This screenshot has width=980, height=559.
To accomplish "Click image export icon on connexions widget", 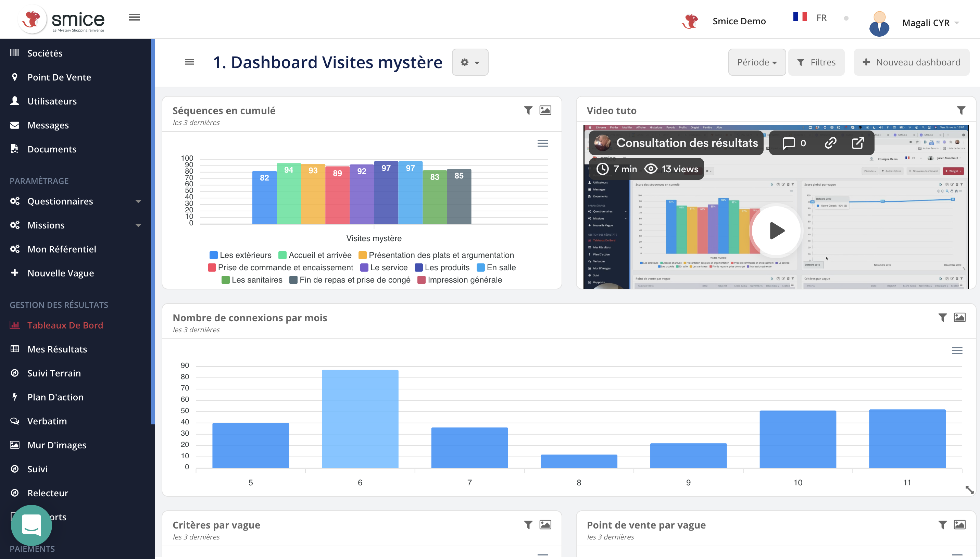I will (x=959, y=318).
